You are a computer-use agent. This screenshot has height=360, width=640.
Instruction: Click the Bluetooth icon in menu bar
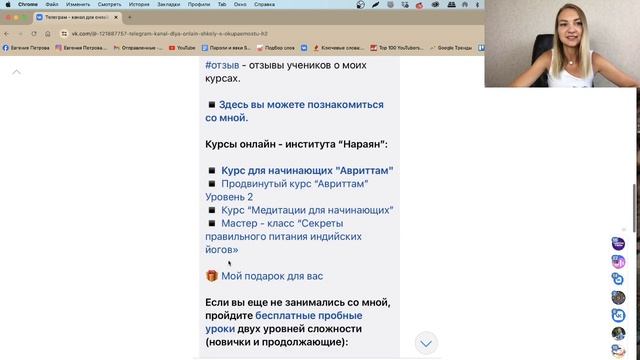(x=477, y=4)
